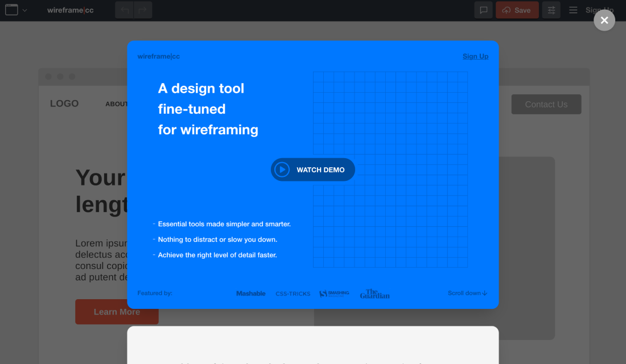Click the wireframe|cc title in the top bar
626x364 pixels.
[x=70, y=10]
